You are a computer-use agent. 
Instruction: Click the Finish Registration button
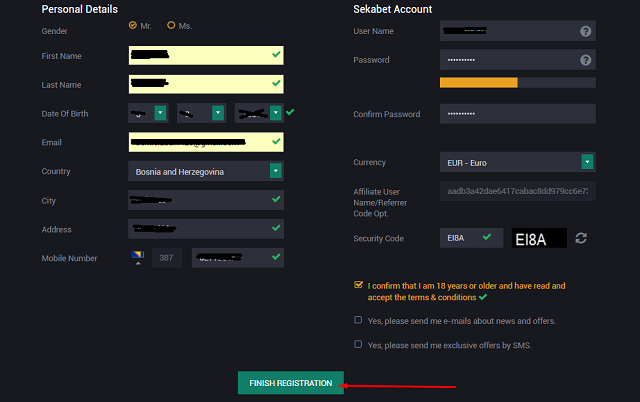(x=291, y=383)
